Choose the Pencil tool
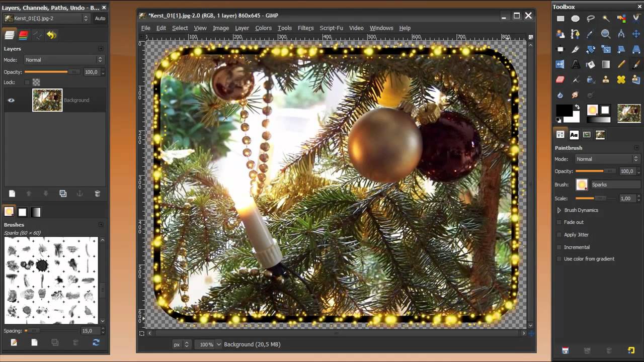This screenshot has width=644, height=362. pyautogui.click(x=621, y=64)
